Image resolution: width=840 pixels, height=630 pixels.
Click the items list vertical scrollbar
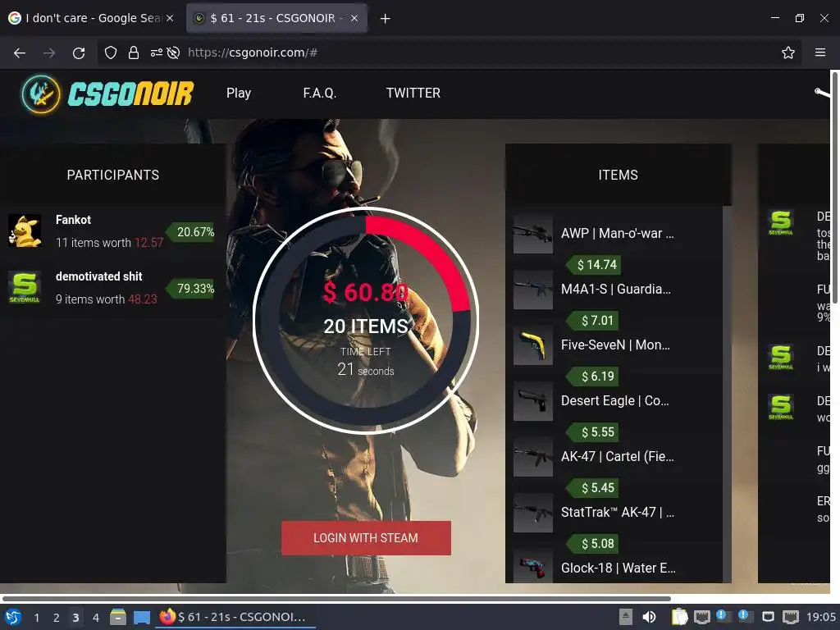[x=727, y=394]
